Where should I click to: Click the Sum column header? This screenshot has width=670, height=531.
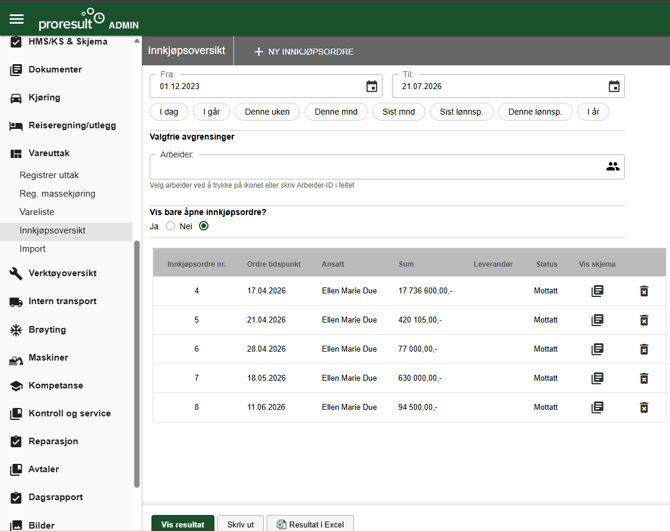click(x=406, y=264)
